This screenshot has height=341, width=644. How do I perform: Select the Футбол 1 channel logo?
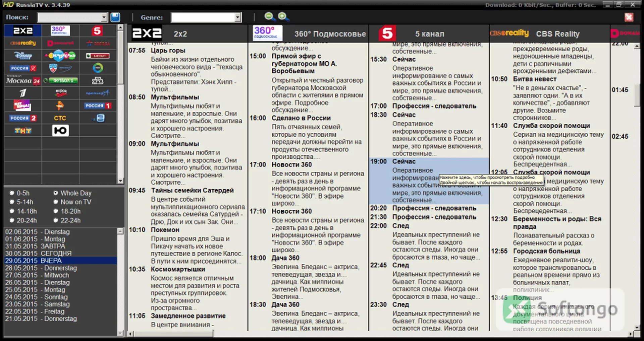(60, 80)
